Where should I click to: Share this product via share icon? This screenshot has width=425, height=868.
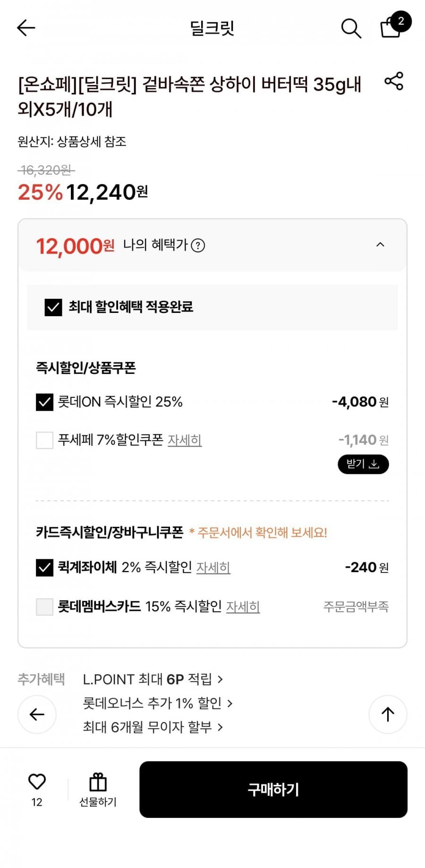click(x=394, y=81)
